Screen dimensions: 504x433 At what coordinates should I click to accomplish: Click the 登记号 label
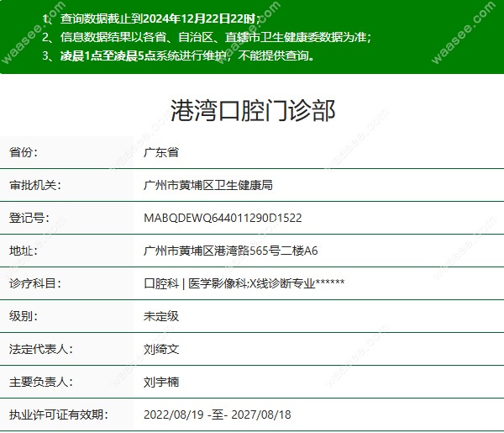(x=29, y=218)
